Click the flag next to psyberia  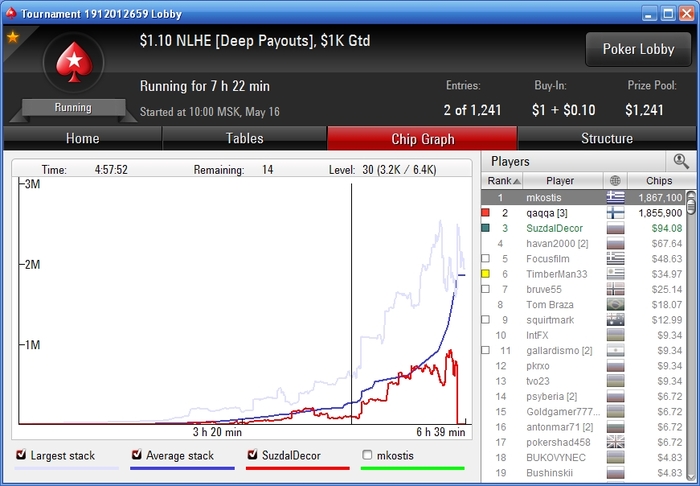coord(615,396)
